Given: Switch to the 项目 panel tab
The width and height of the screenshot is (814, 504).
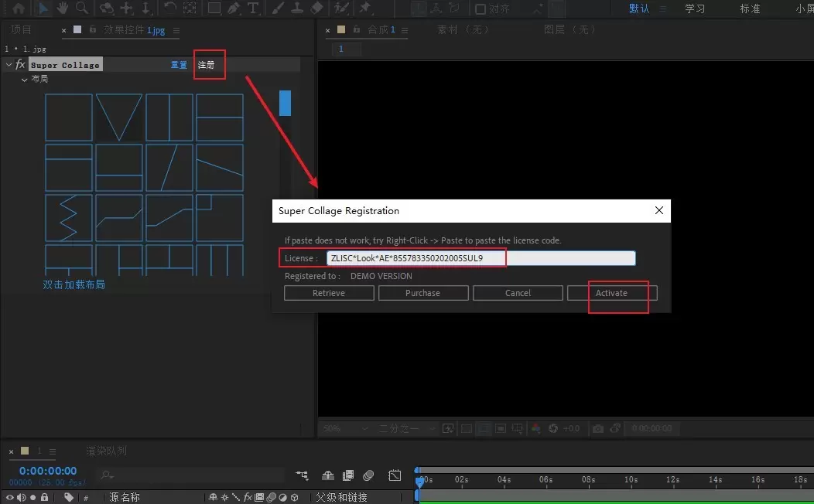Looking at the screenshot, I should (x=22, y=29).
